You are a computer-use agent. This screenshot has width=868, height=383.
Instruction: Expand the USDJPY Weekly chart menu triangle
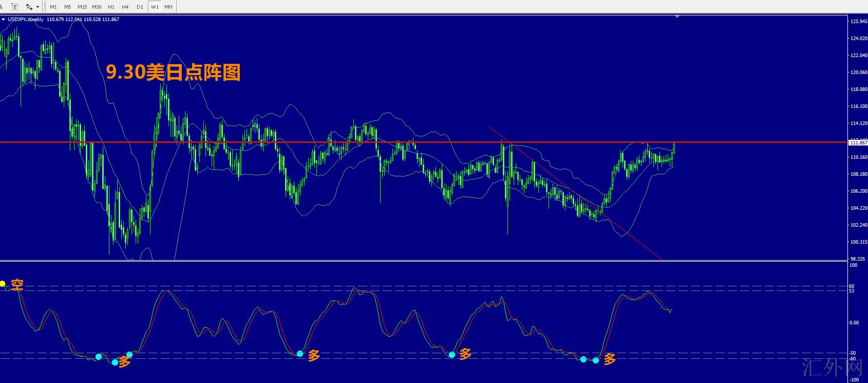4,20
